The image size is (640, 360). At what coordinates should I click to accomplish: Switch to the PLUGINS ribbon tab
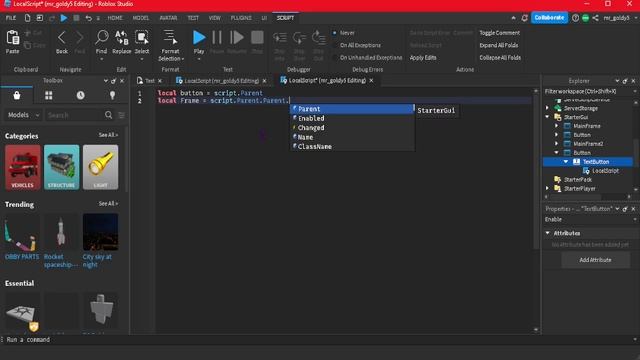click(x=241, y=18)
